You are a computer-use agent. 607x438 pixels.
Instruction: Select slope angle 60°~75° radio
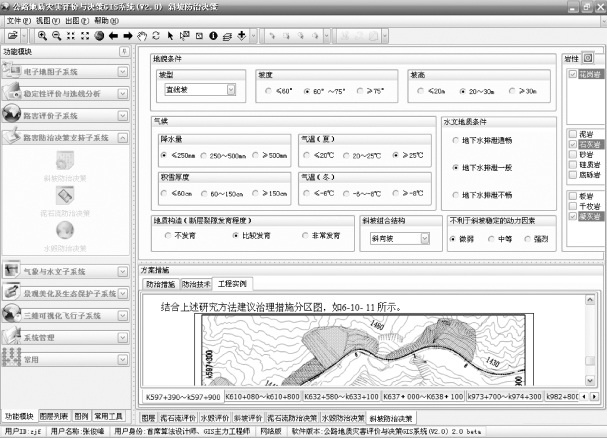click(307, 91)
